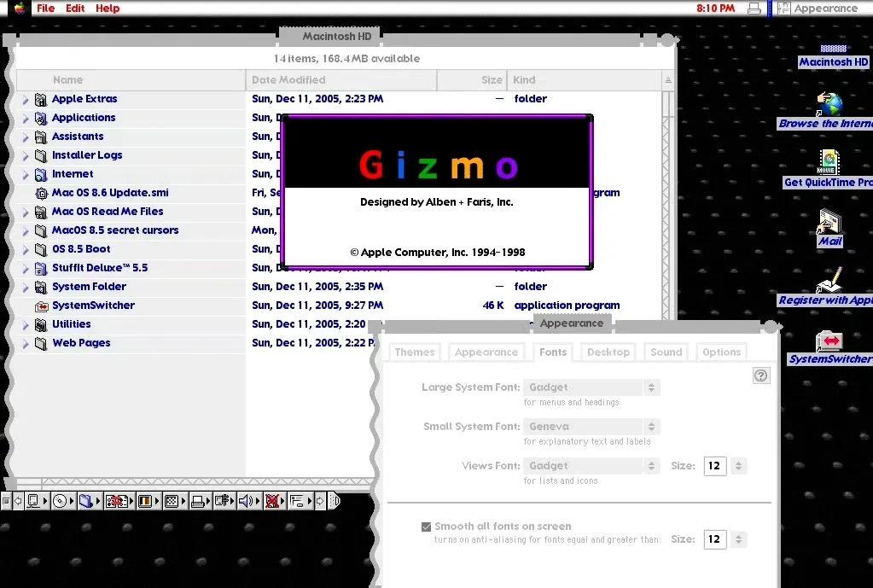Click the Mac OS 8.6 Update.smi file icon
This screenshot has width=873, height=588.
[41, 193]
